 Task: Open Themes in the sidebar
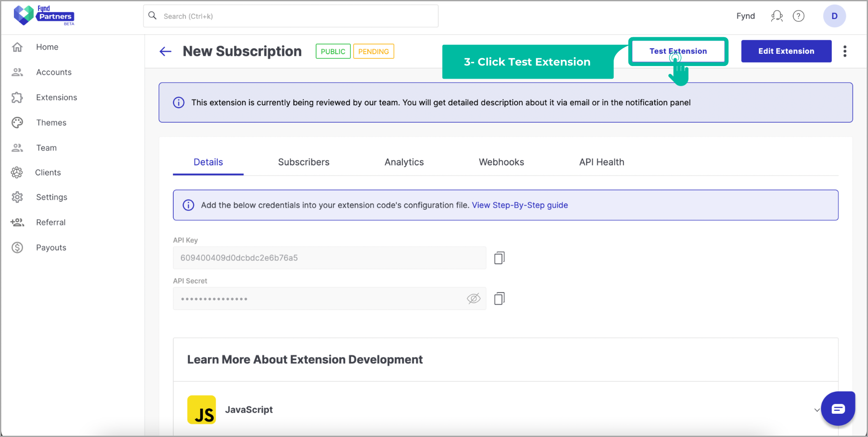click(51, 123)
